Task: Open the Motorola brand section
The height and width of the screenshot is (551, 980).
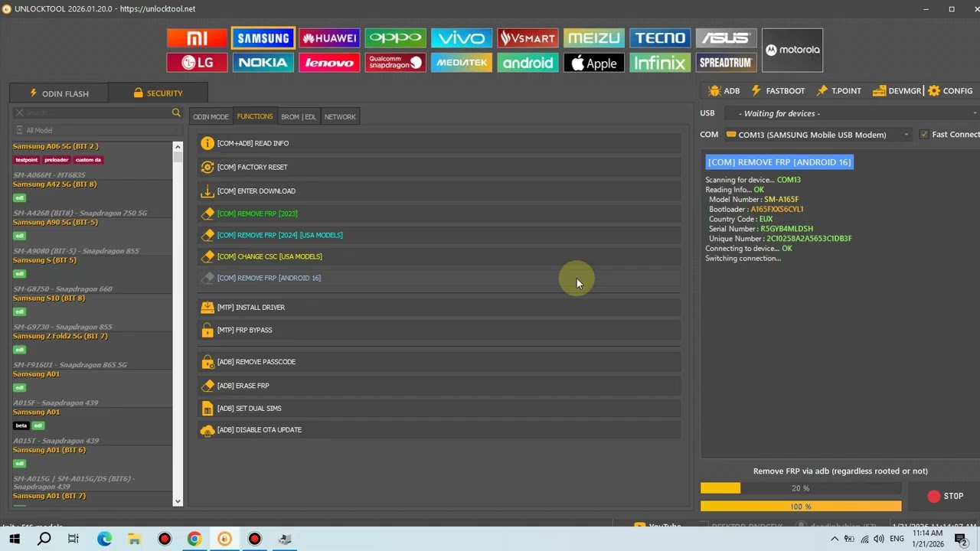Action: click(792, 51)
